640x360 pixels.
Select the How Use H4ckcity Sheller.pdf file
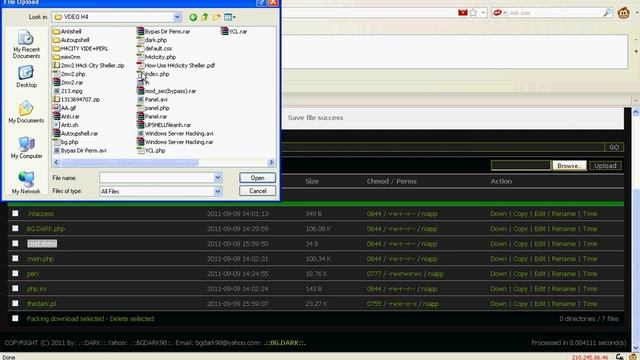[176, 65]
